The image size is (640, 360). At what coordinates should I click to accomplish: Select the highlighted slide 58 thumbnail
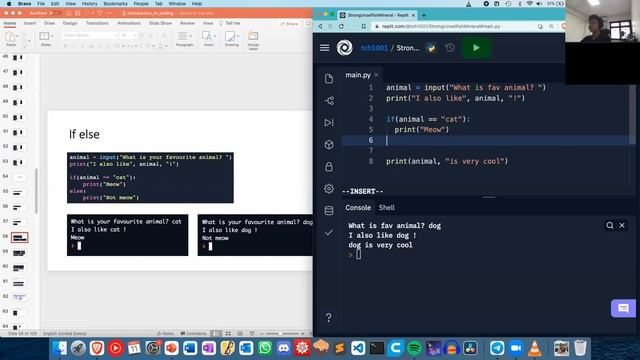19,237
